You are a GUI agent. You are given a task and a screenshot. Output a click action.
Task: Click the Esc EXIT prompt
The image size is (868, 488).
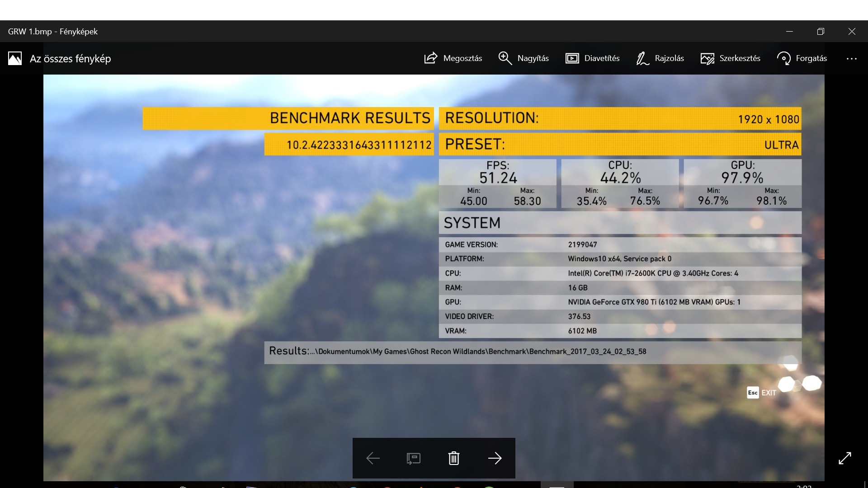point(761,393)
